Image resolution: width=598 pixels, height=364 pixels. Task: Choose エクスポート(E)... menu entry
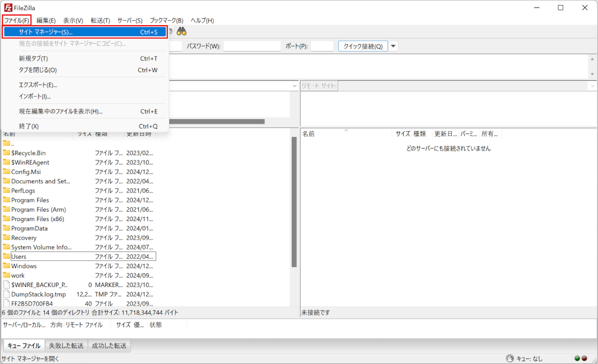point(85,85)
